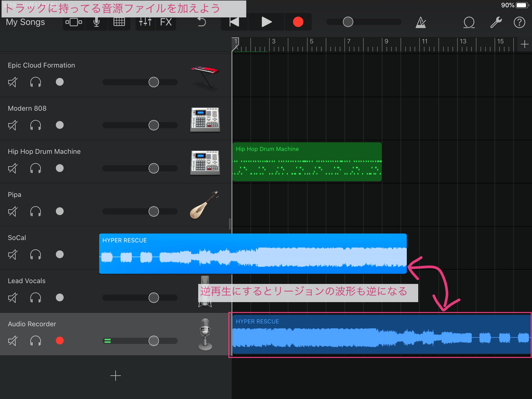Image resolution: width=532 pixels, height=399 pixels.
Task: Arm recording on Modern 808 track
Action: pos(60,125)
